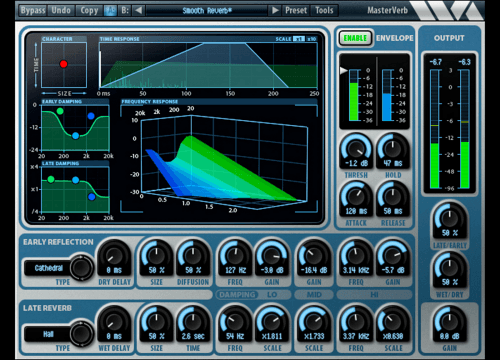Click the red dot in Character pad
This screenshot has height=360, width=500.
pos(63,64)
